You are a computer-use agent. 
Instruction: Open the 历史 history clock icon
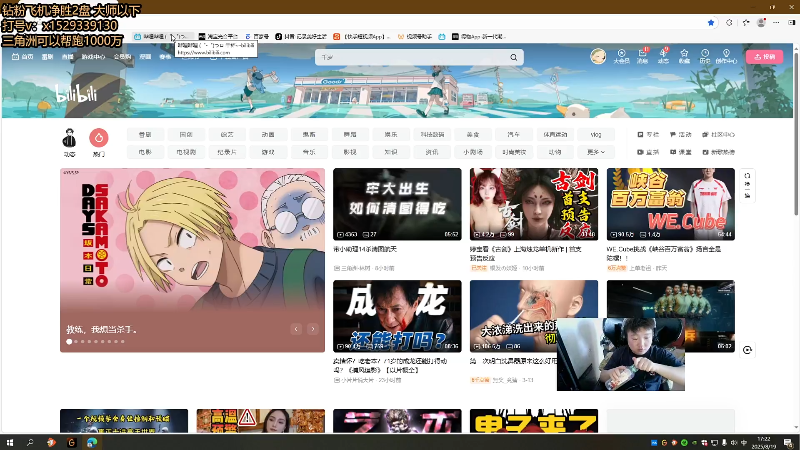coord(705,56)
